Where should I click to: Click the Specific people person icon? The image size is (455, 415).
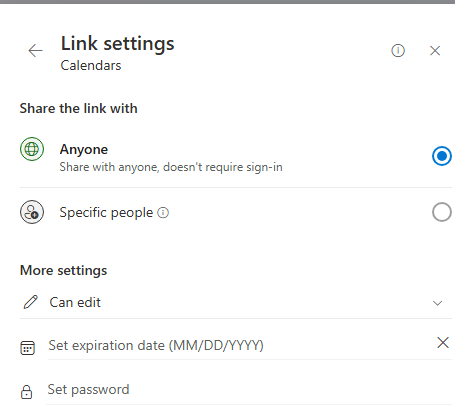tap(32, 212)
